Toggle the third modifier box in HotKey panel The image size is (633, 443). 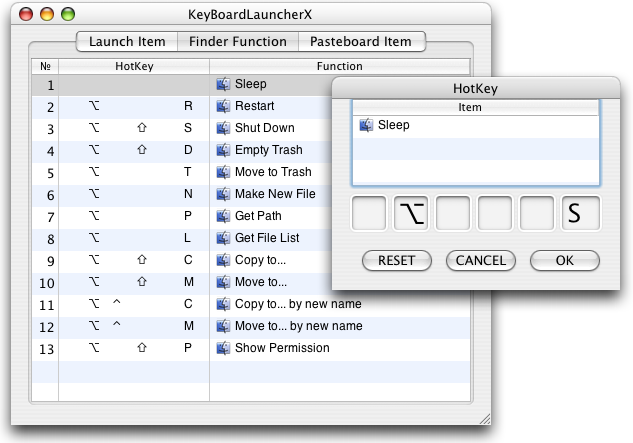pyautogui.click(x=453, y=213)
